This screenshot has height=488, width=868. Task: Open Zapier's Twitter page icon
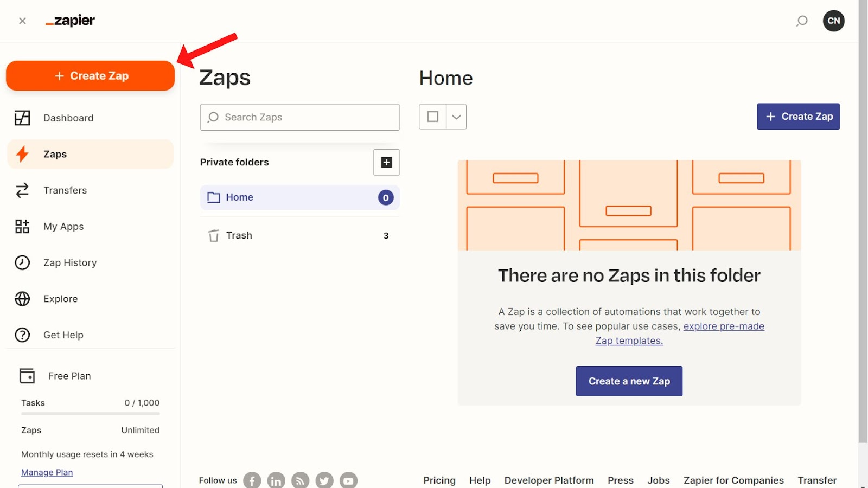(x=324, y=480)
